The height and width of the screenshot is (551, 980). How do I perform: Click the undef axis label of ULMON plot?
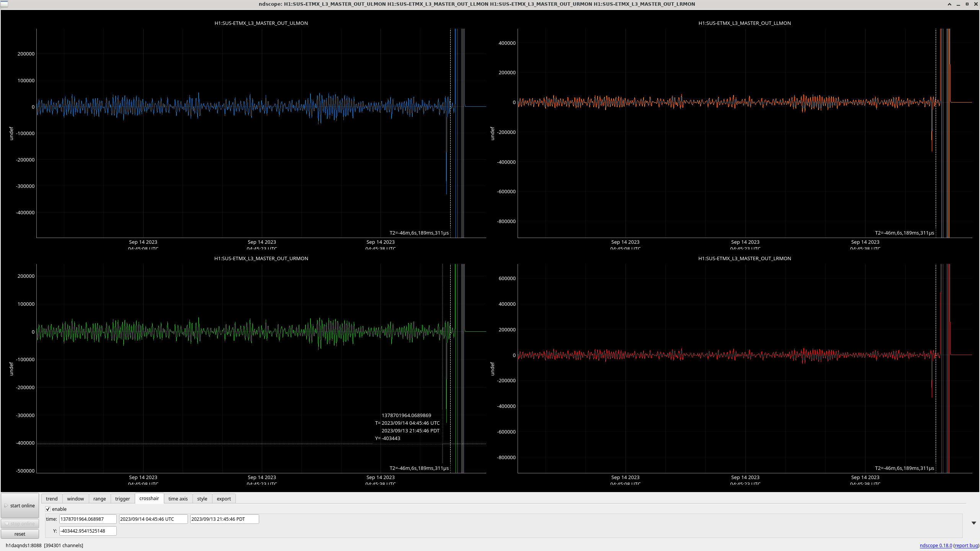[x=11, y=133]
